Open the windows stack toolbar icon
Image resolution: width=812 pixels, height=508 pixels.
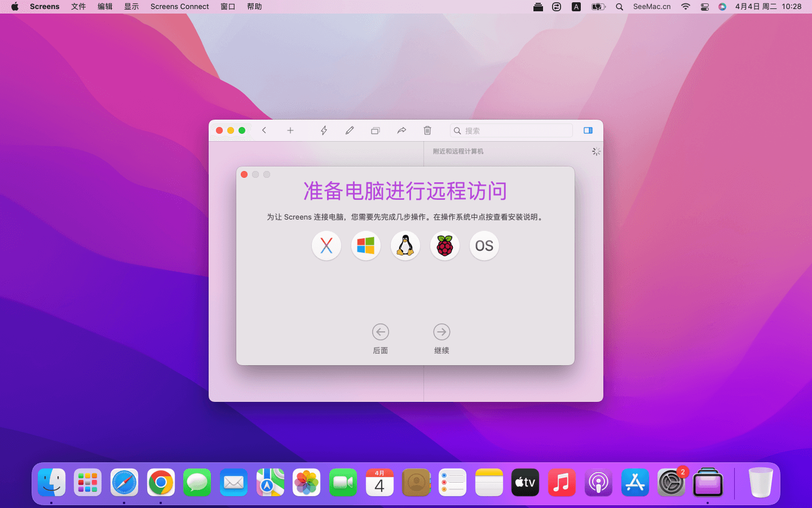click(376, 130)
